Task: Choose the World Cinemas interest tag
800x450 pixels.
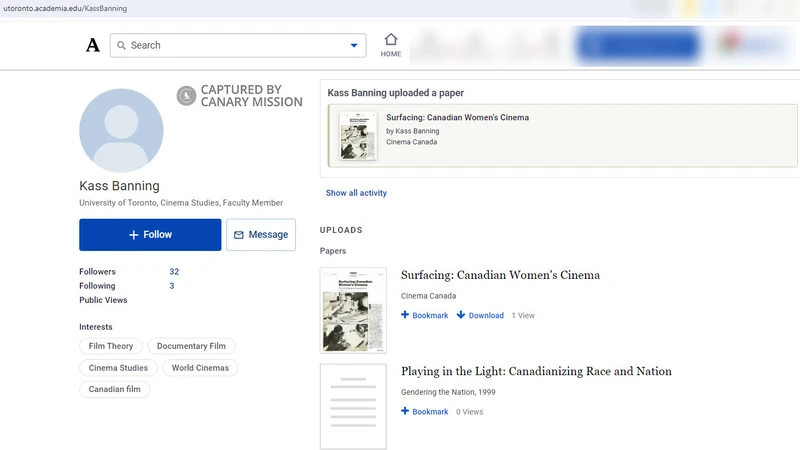Action: click(200, 368)
